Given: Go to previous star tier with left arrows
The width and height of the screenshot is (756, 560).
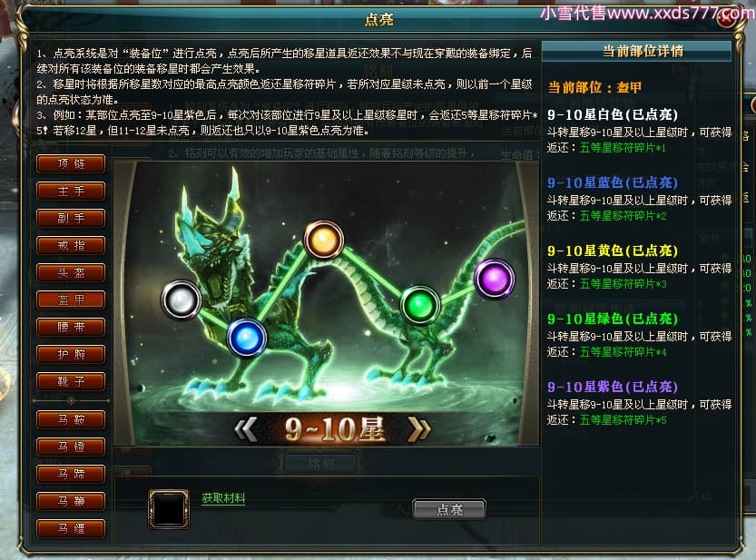Looking at the screenshot, I should tap(245, 429).
